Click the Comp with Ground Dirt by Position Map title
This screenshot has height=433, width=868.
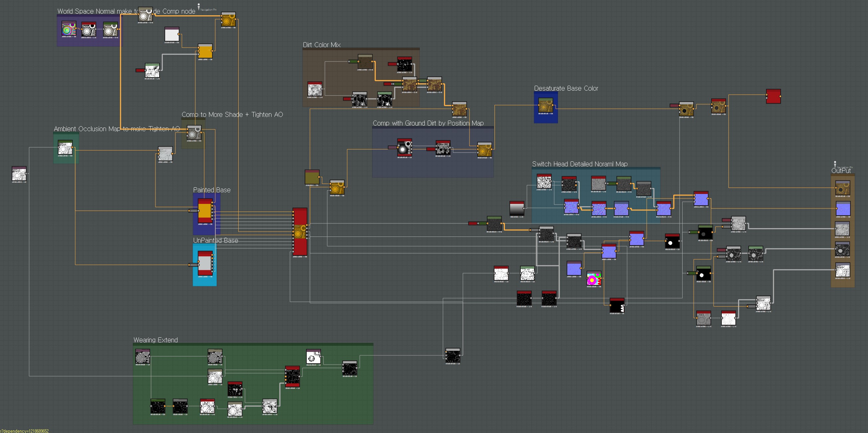click(x=428, y=123)
